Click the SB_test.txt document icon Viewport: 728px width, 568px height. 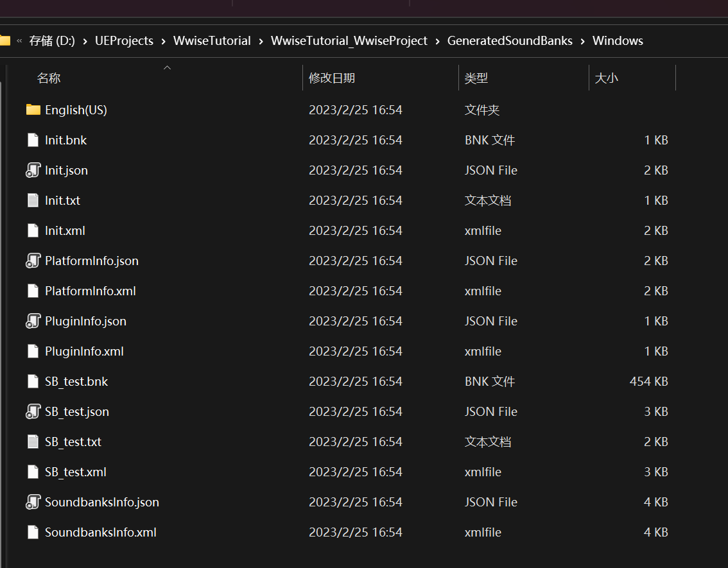tap(33, 442)
